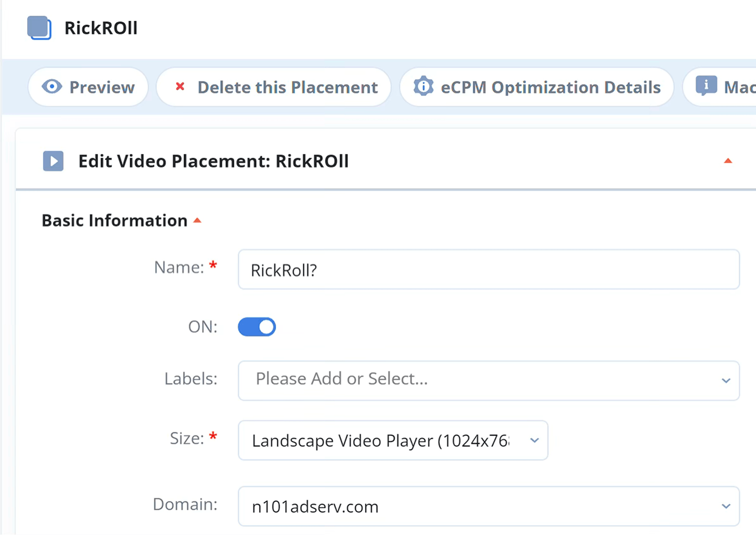756x535 pixels.
Task: Open the Size dropdown showing Landscape Video Player
Action: click(534, 440)
